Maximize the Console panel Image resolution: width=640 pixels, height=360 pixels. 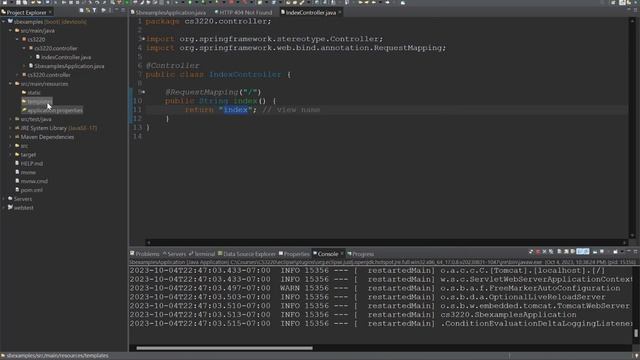coord(636,251)
